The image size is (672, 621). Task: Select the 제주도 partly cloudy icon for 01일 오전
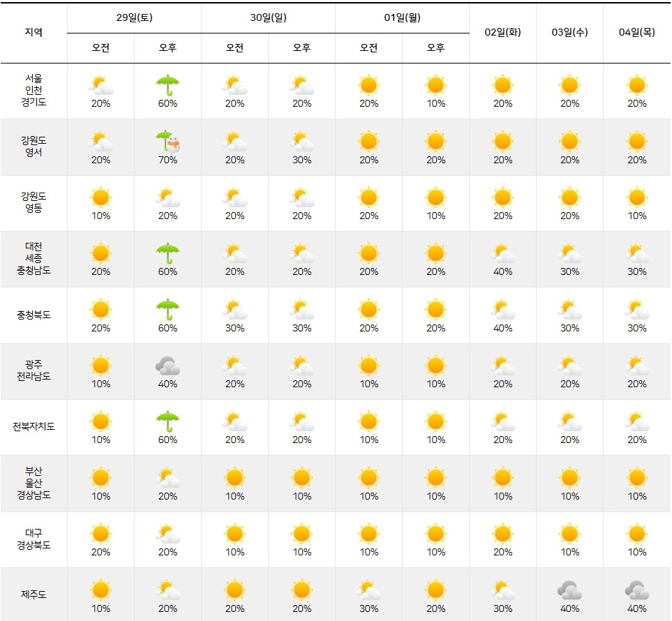(x=368, y=590)
